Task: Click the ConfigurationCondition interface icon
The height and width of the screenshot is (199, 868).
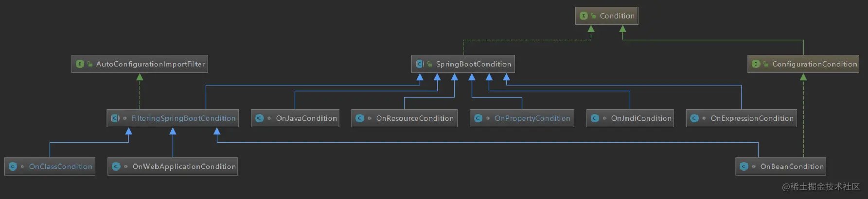Action: (756, 64)
